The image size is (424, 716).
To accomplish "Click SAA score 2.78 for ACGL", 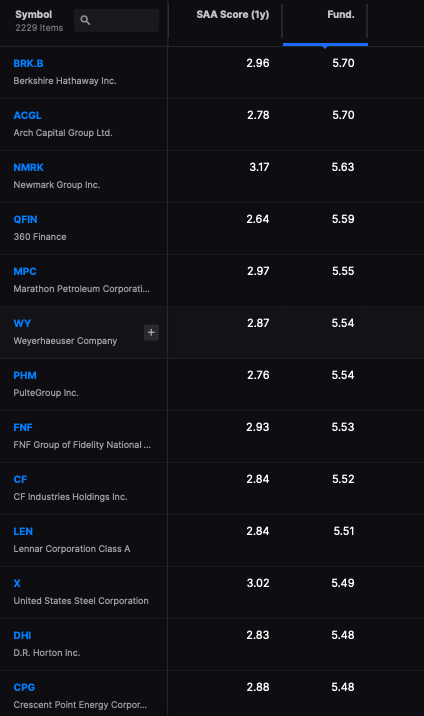I will [258, 116].
